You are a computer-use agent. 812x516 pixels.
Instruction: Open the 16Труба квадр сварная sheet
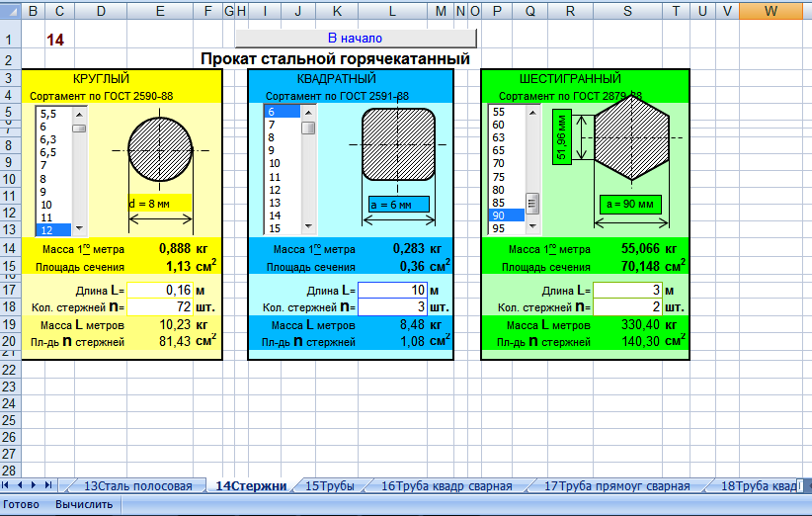coord(447,486)
